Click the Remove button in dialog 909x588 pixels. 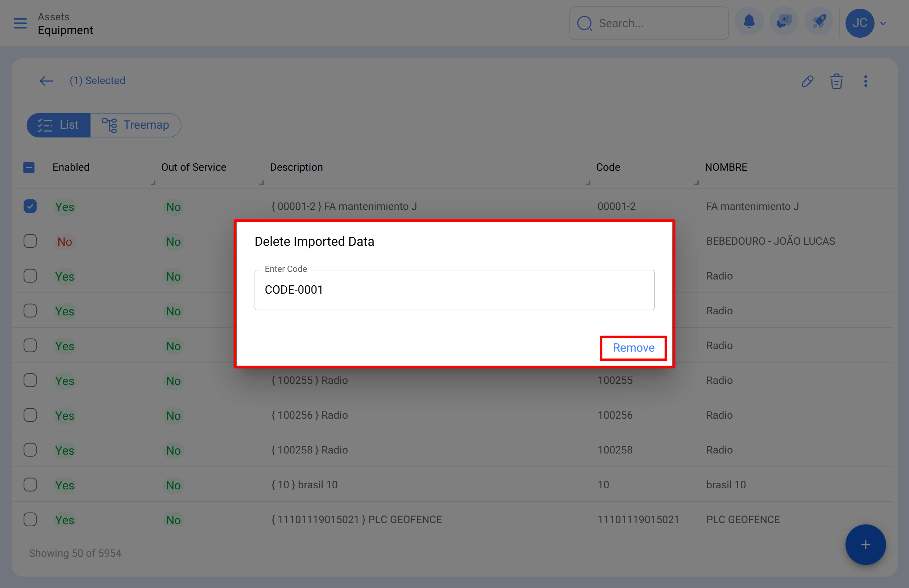[x=633, y=348]
